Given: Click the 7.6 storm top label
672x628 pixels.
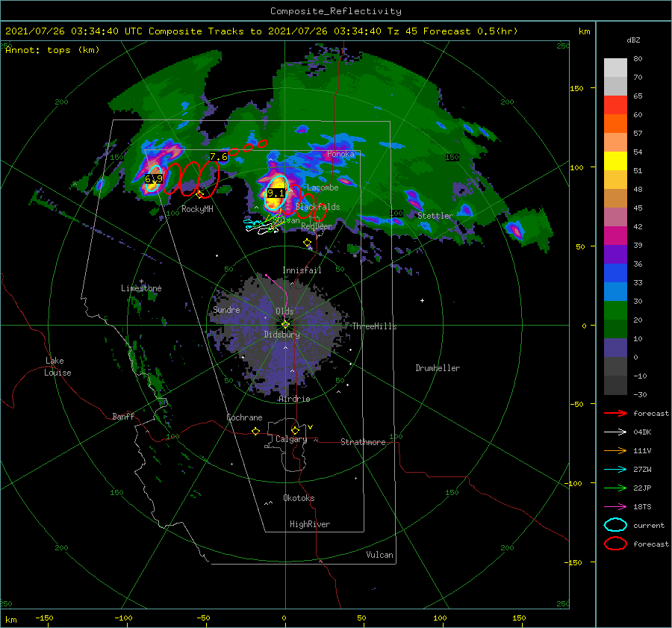Looking at the screenshot, I should 219,157.
